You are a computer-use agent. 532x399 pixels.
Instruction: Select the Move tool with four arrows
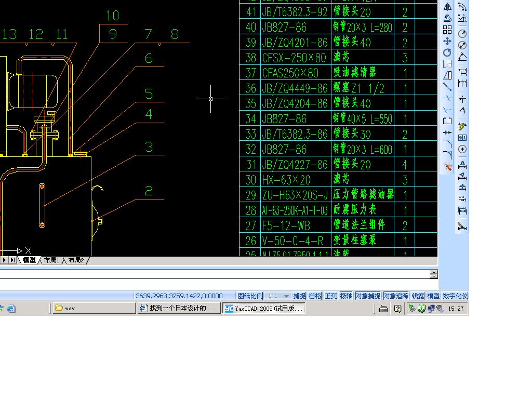point(447,42)
